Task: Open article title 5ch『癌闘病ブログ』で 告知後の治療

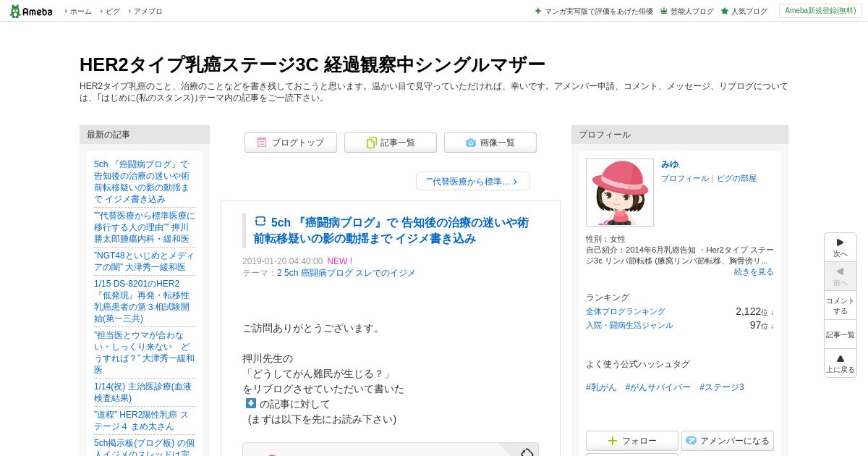Action: pyautogui.click(x=391, y=230)
